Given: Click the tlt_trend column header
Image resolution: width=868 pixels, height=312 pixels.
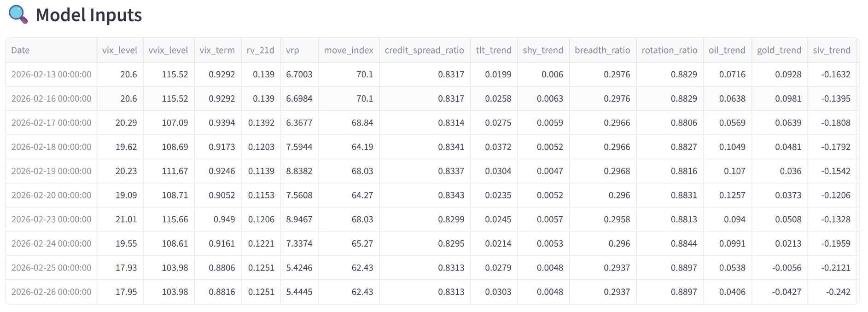Looking at the screenshot, I should click(494, 50).
